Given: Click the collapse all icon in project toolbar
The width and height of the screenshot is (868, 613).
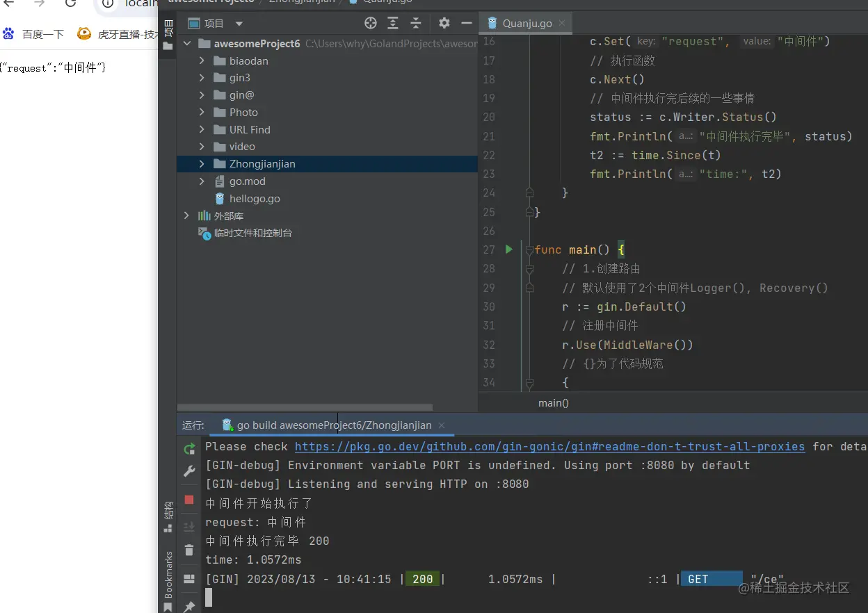Looking at the screenshot, I should coord(416,24).
